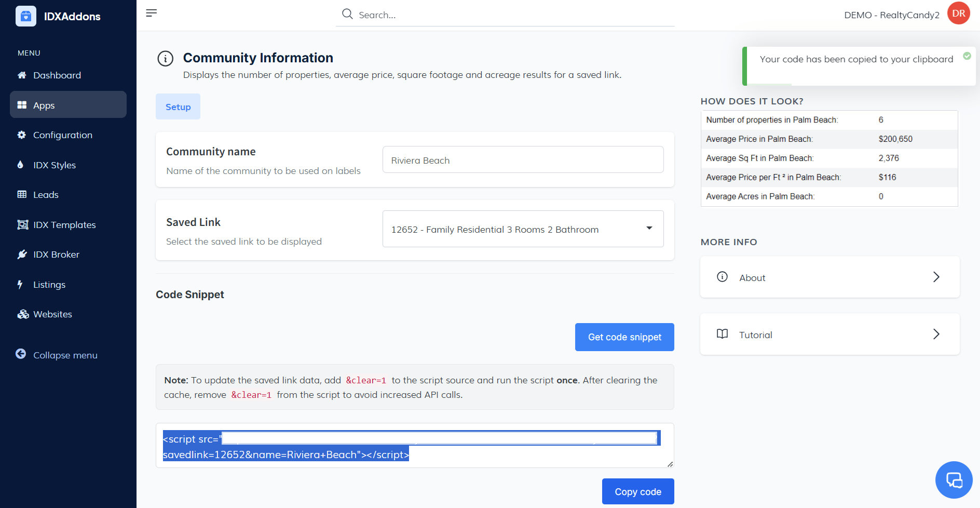Click IDXAddons brand name
Screen dimensions: 980x508
(x=72, y=16)
